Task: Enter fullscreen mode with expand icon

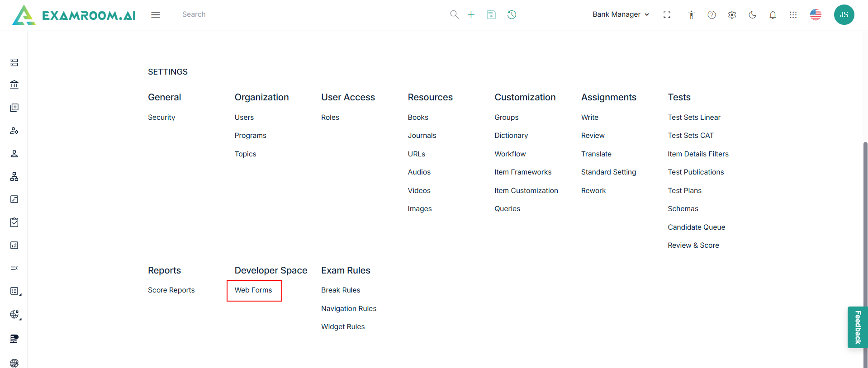Action: 667,15
